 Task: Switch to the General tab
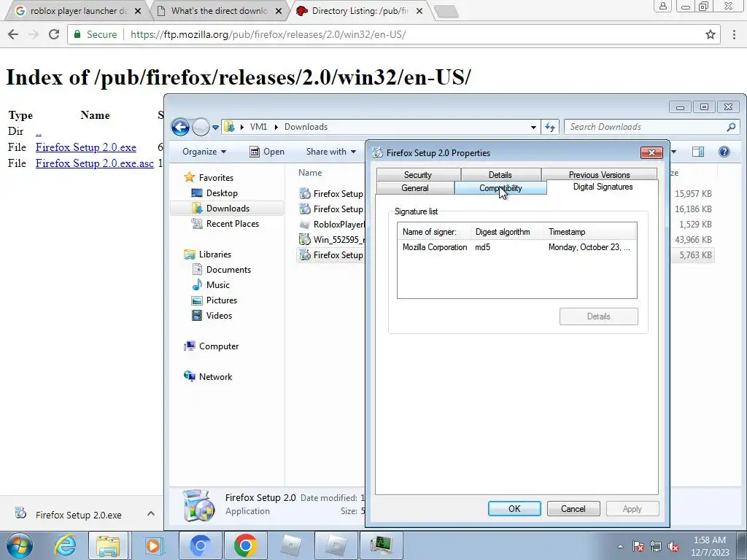coord(415,188)
